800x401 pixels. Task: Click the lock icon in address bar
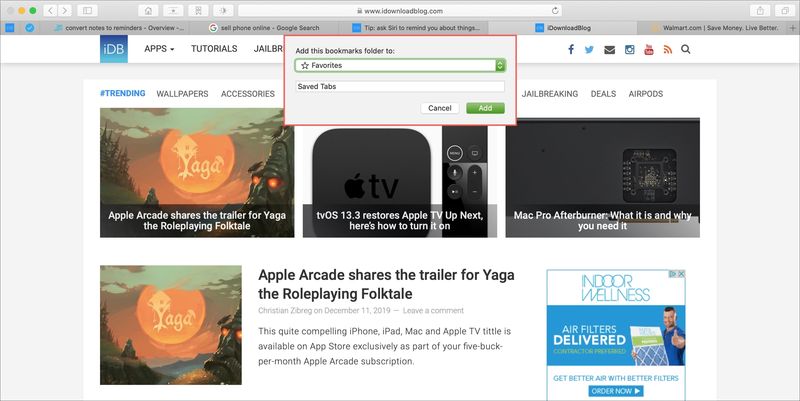pos(359,11)
